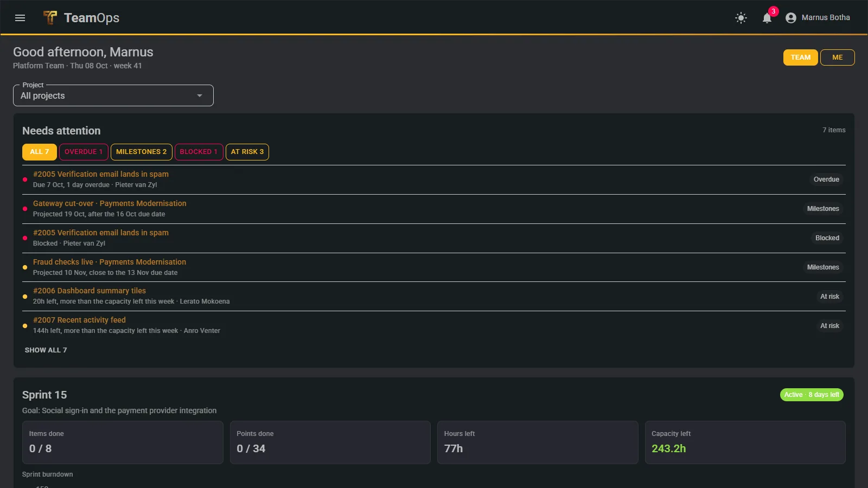
Task: Click 'Blocked · Pieter van Zyl' text
Action: point(69,243)
